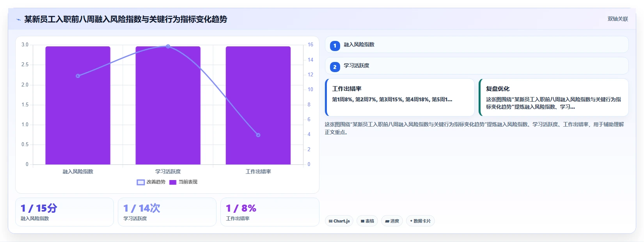This screenshot has width=644, height=242.
Task: Click the trend icon beside the chart title
Action: pos(18,19)
